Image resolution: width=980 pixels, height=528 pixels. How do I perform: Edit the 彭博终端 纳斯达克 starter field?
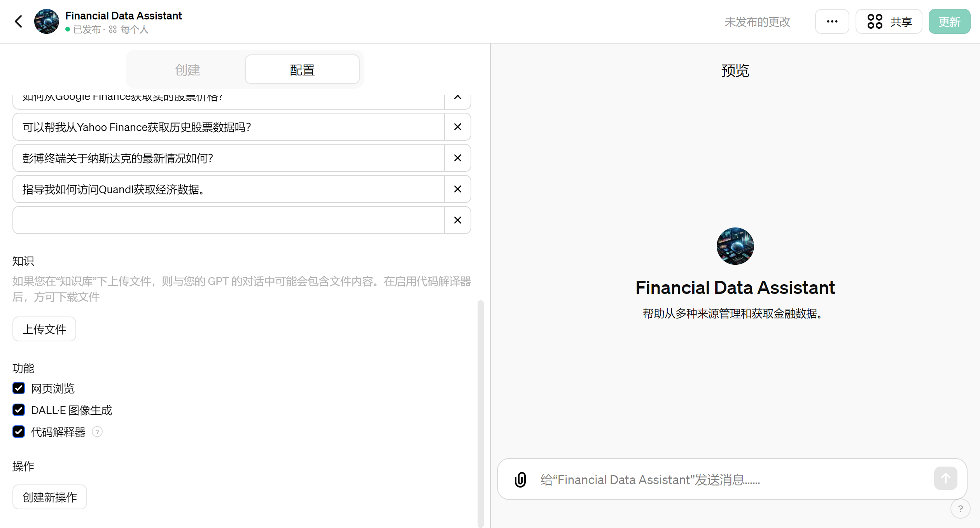pyautogui.click(x=229, y=158)
